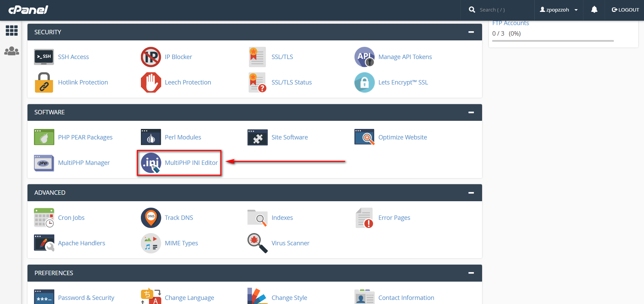
Task: Click the Cron Jobs link
Action: tap(71, 217)
